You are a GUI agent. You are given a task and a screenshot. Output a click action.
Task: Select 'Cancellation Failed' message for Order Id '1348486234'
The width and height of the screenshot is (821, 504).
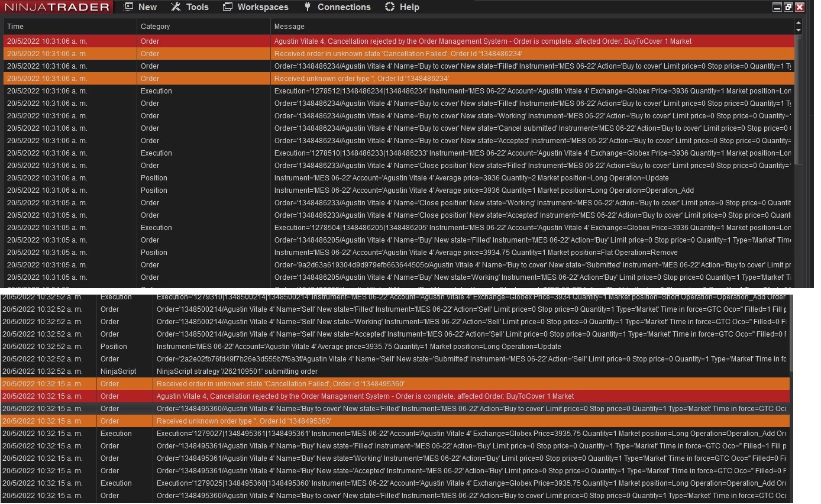pyautogui.click(x=399, y=54)
